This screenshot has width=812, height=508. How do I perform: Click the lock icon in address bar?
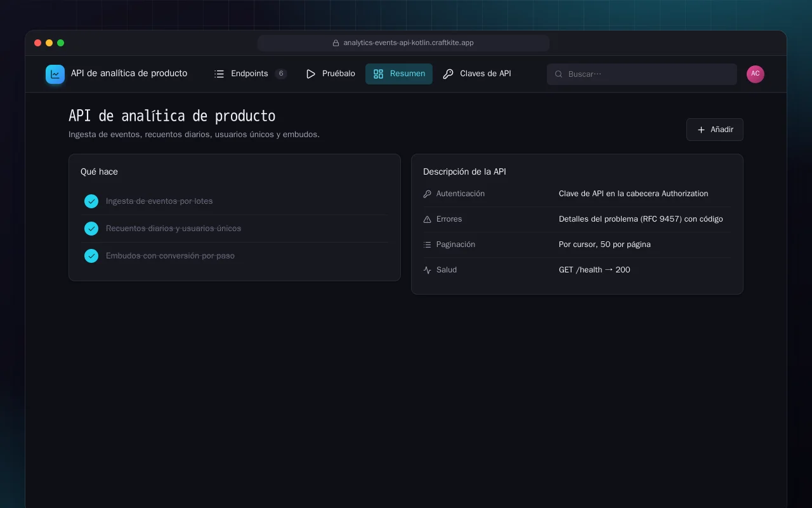pos(336,43)
